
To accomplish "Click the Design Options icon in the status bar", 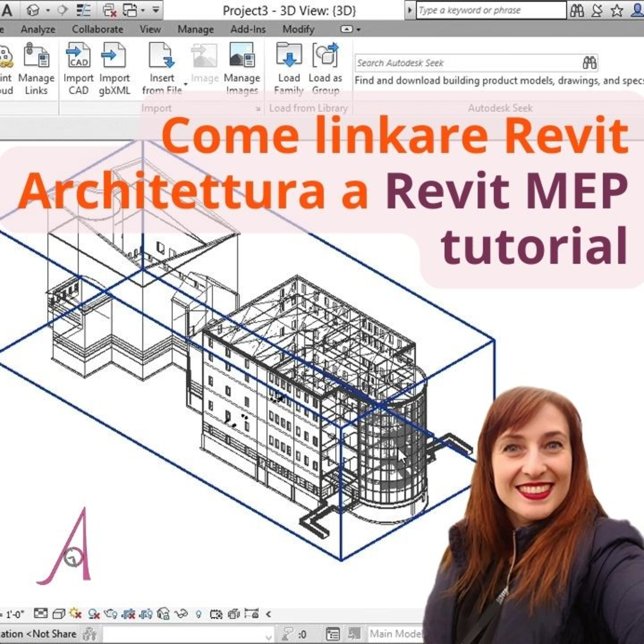I will tap(333, 634).
